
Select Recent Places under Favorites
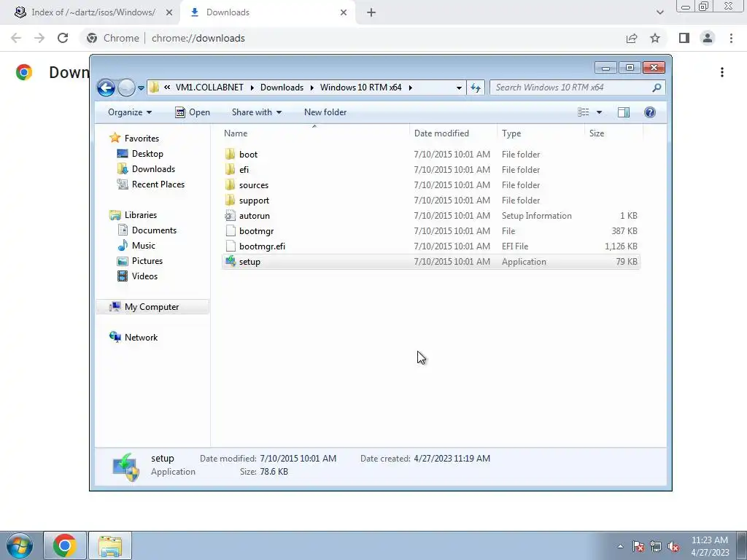tap(158, 184)
